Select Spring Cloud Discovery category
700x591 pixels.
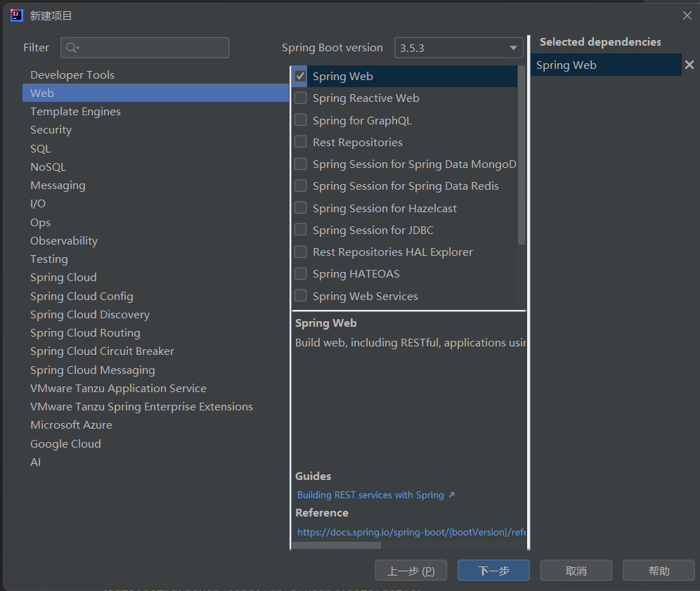(156, 314)
